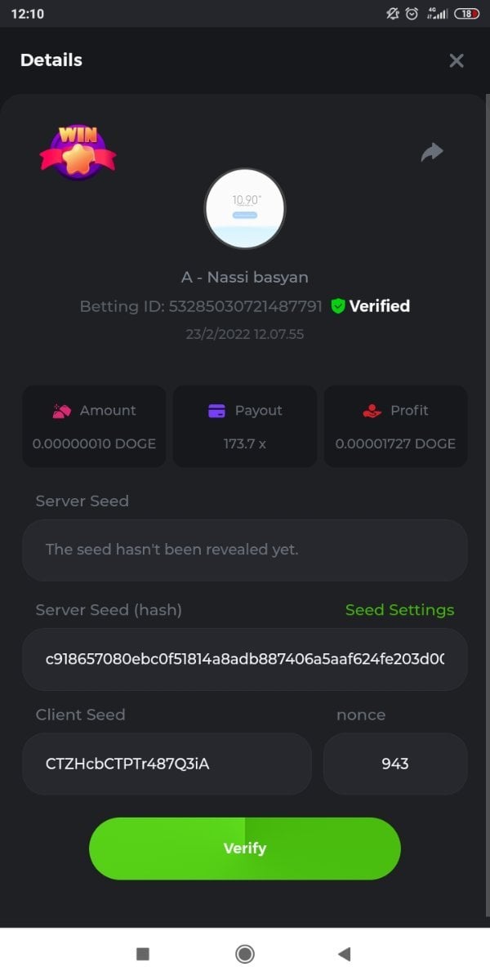The width and height of the screenshot is (490, 980).
Task: Tap the share arrow icon
Action: coord(432,152)
